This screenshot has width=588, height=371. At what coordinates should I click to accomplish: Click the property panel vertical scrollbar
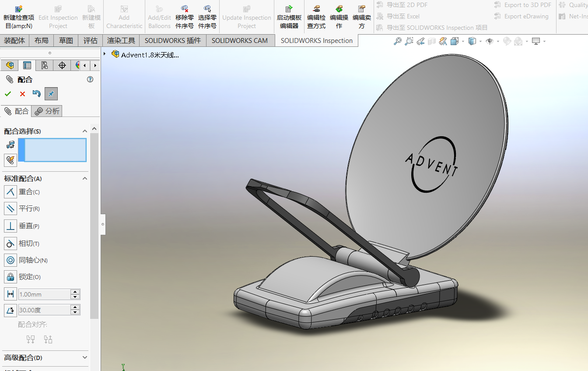94,226
